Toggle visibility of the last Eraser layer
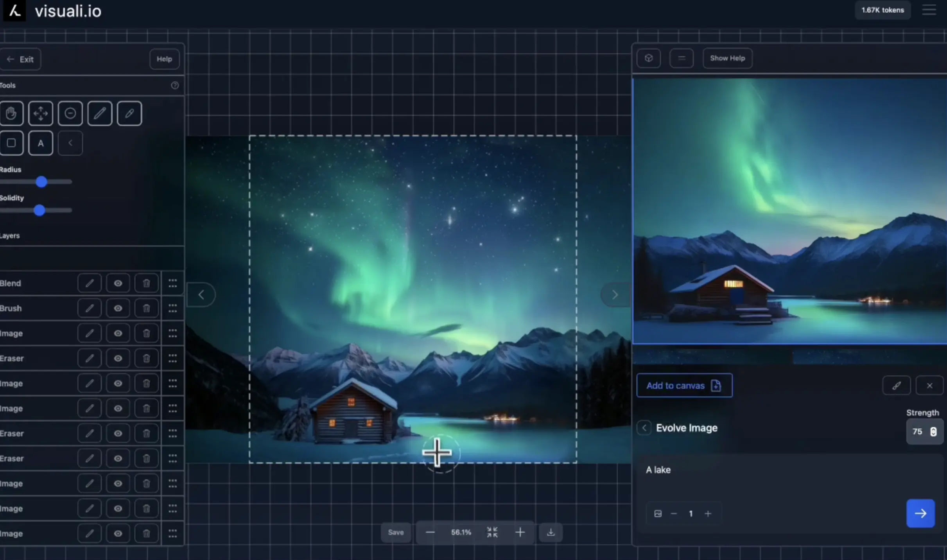This screenshot has height=560, width=947. click(x=118, y=458)
